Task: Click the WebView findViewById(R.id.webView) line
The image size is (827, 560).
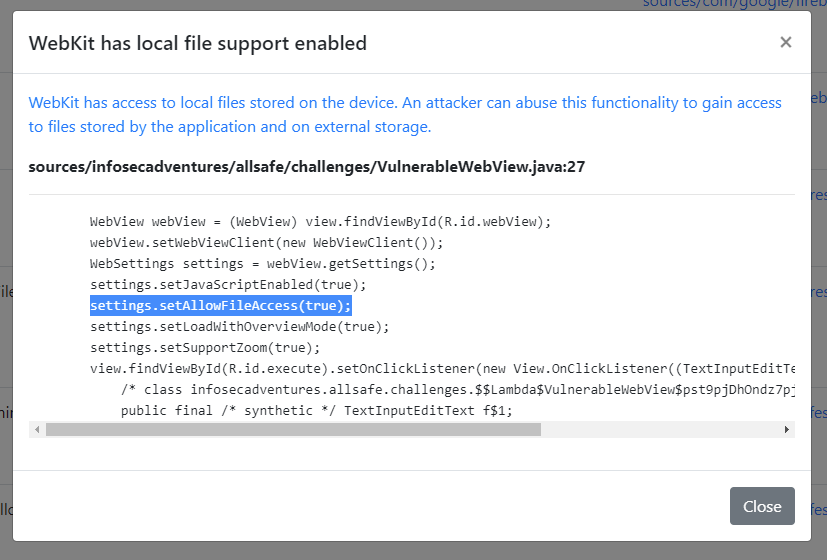Action: 320,221
